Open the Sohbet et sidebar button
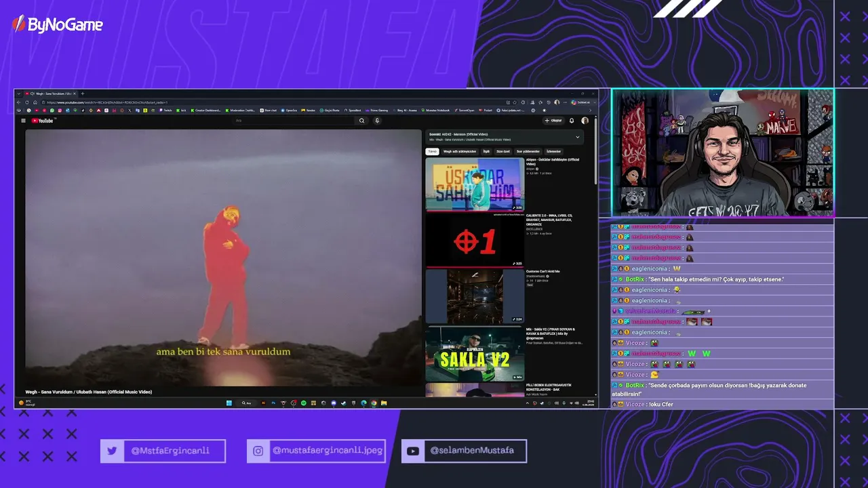868x488 pixels. [581, 102]
